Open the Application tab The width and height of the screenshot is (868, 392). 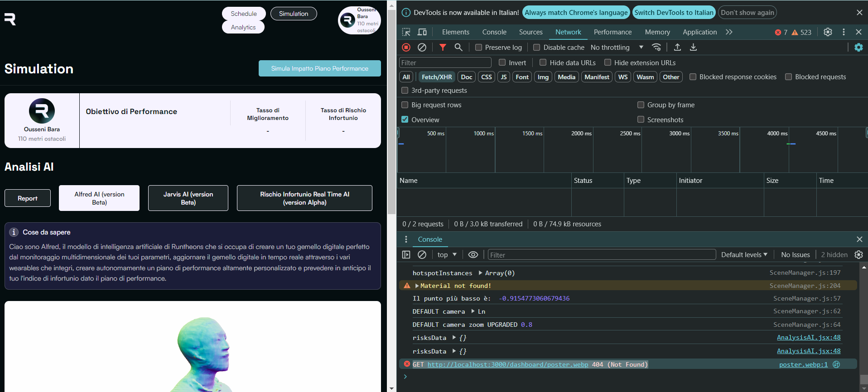tap(700, 32)
